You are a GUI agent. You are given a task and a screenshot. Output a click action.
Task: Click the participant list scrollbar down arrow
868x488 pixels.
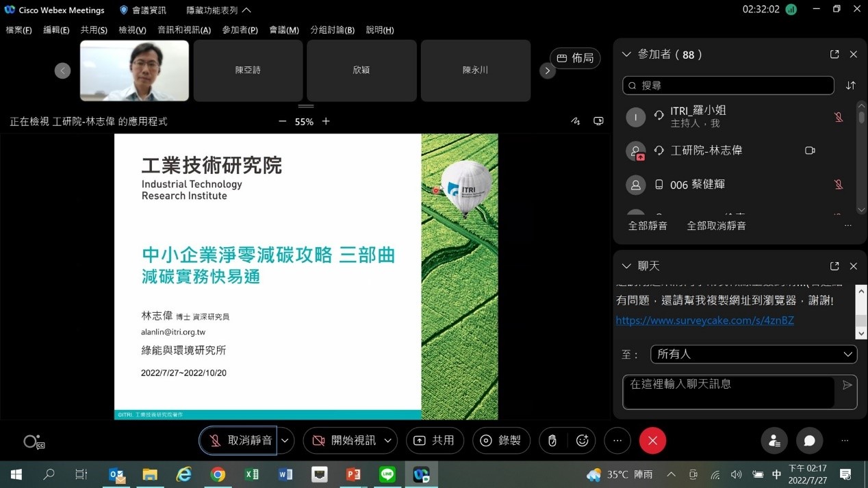(x=861, y=210)
